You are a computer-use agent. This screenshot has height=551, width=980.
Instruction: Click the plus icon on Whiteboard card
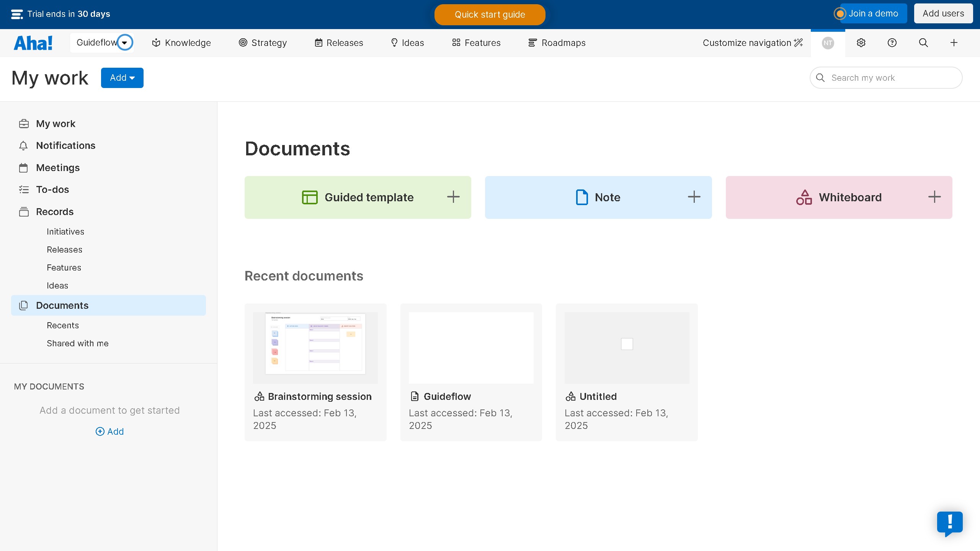[x=934, y=197]
